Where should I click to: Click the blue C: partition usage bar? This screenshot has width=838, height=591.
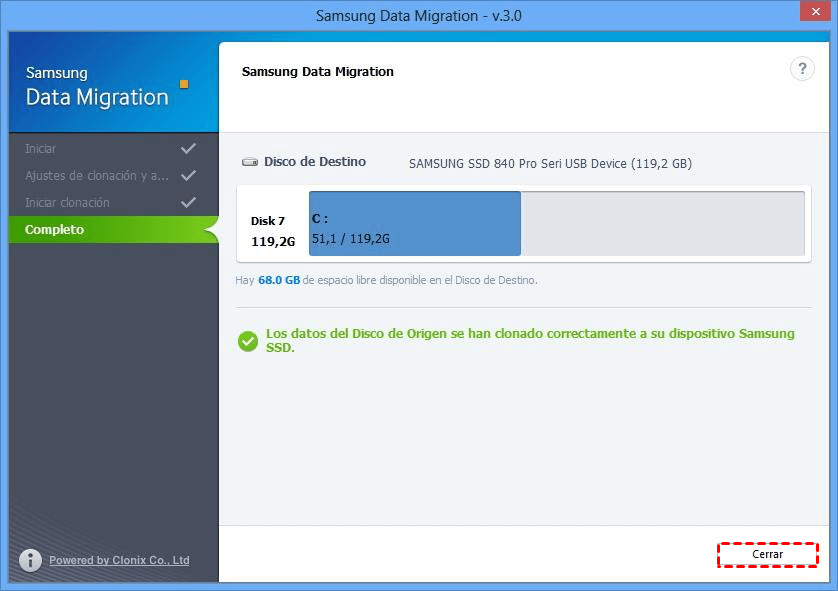(x=415, y=223)
